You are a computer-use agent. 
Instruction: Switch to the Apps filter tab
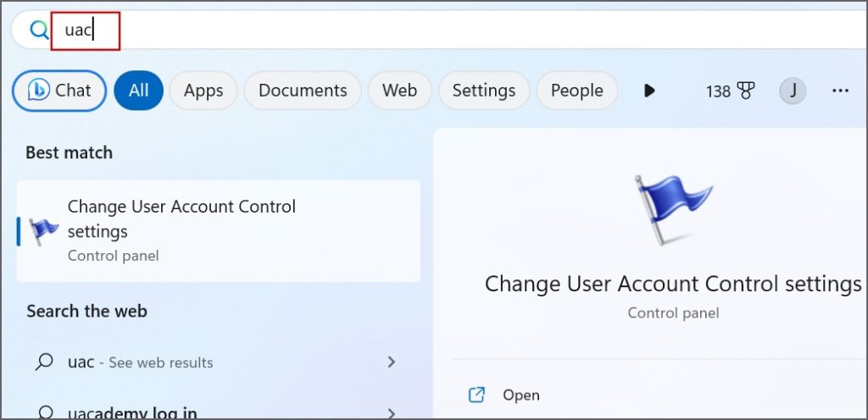[x=203, y=91]
